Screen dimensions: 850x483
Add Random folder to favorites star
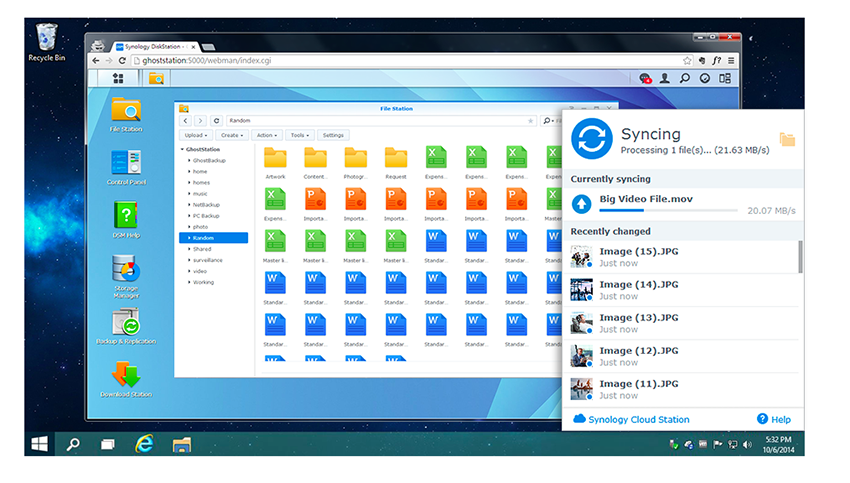click(530, 121)
